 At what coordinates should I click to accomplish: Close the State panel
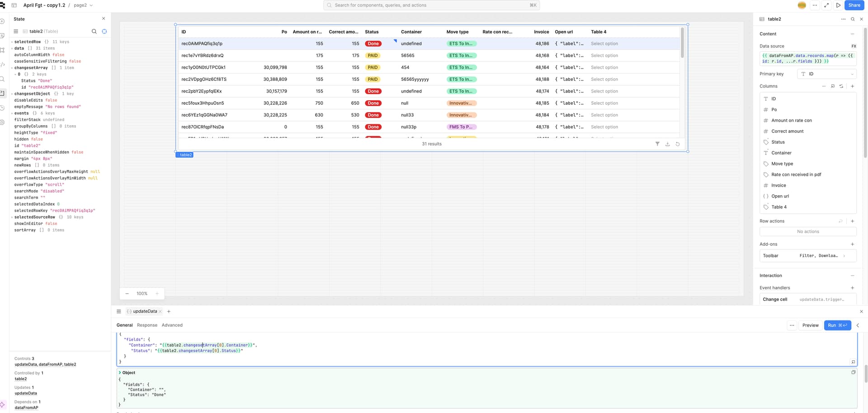104,19
